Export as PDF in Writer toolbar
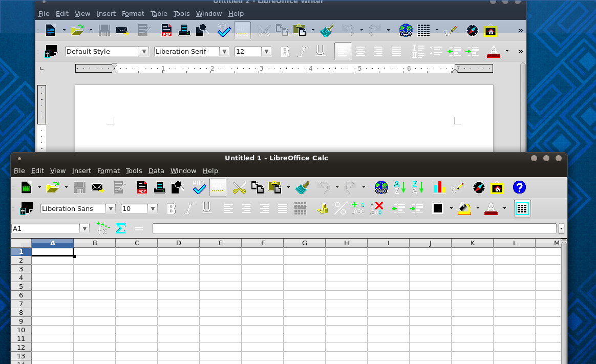Image resolution: width=596 pixels, height=364 pixels. tap(166, 30)
